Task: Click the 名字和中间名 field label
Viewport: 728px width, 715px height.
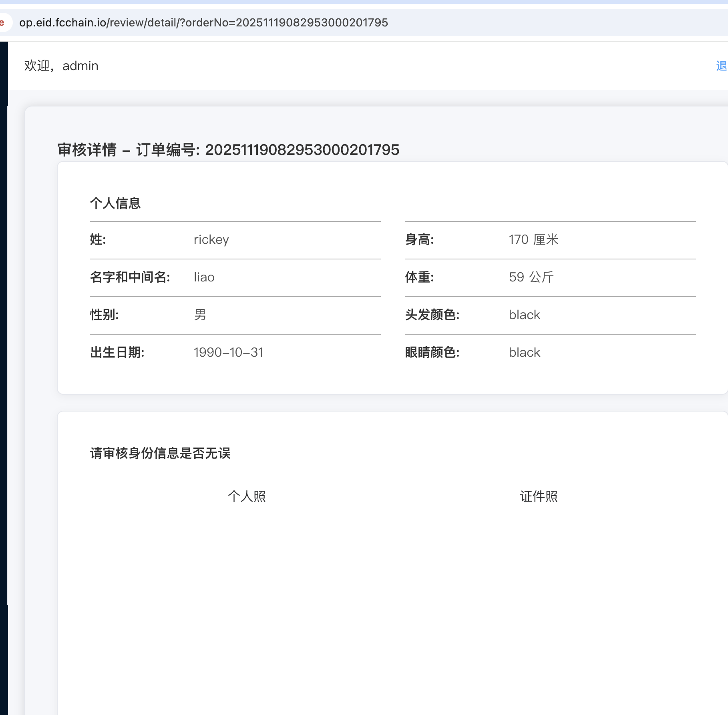Action: [130, 277]
